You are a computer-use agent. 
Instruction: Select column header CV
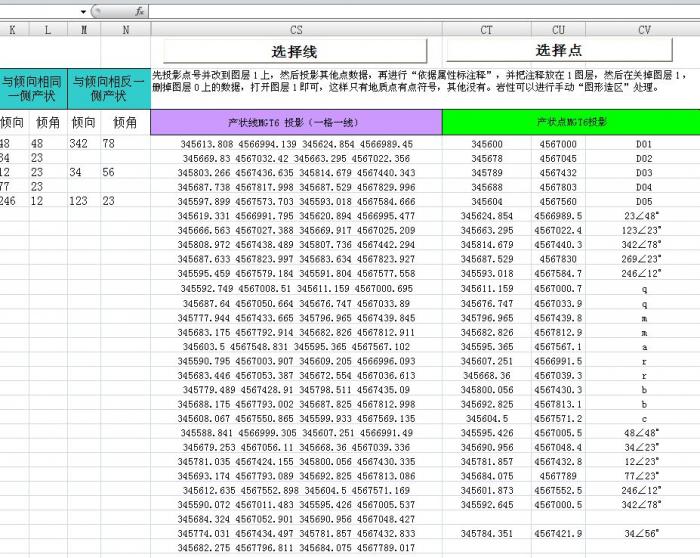pyautogui.click(x=643, y=30)
